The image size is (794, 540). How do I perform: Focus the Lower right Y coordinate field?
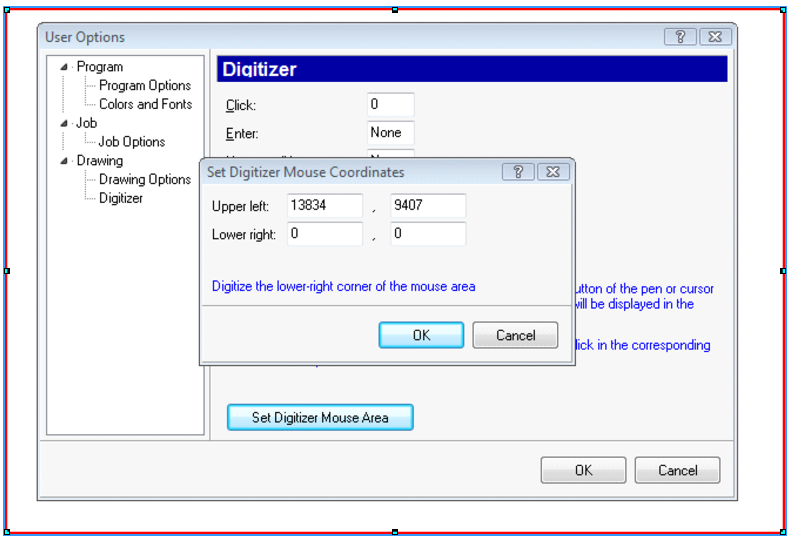[x=428, y=234]
